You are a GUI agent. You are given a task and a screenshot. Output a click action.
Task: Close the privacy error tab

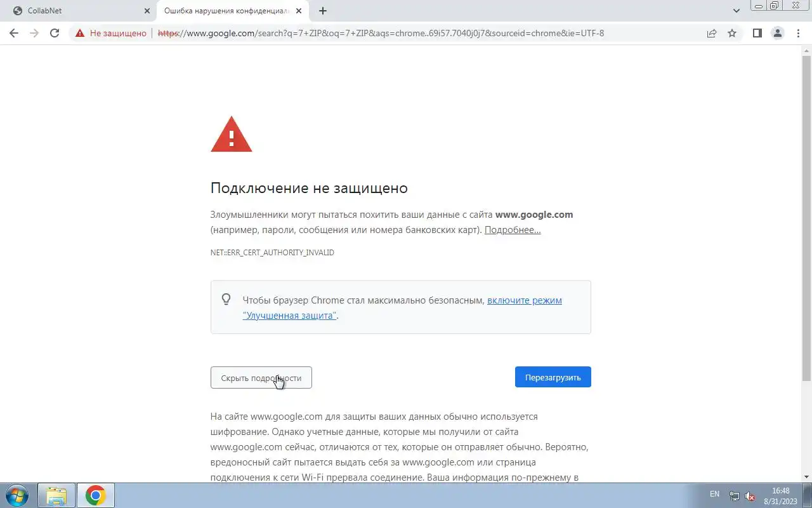pyautogui.click(x=299, y=11)
